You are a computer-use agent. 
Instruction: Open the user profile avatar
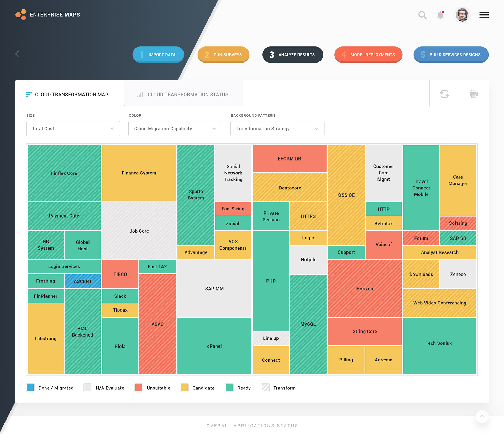462,15
